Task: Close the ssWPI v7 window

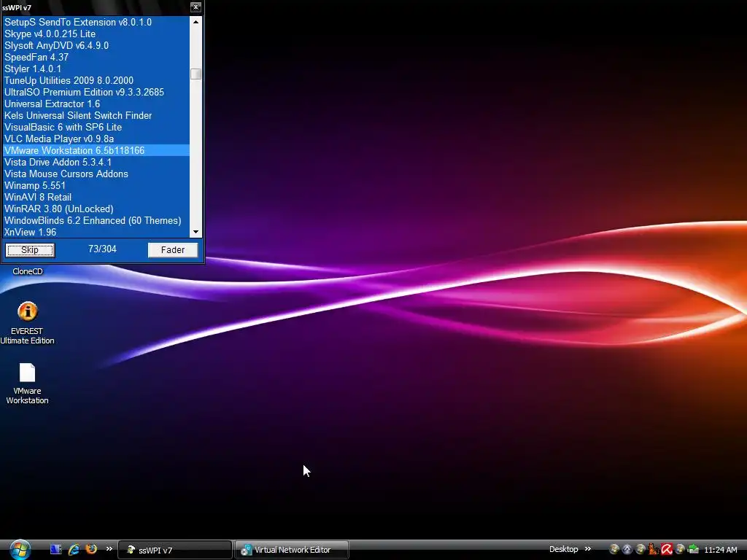Action: pyautogui.click(x=196, y=7)
